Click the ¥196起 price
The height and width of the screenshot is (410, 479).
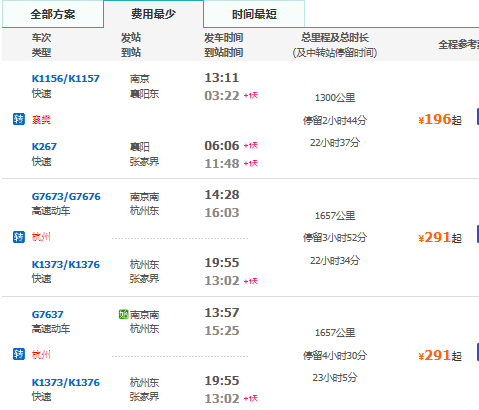pyautogui.click(x=440, y=119)
